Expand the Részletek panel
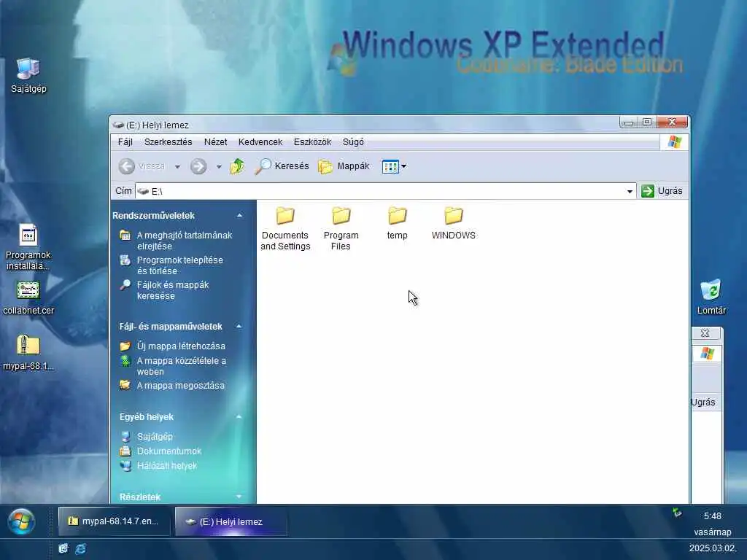The height and width of the screenshot is (560, 747). (x=239, y=497)
